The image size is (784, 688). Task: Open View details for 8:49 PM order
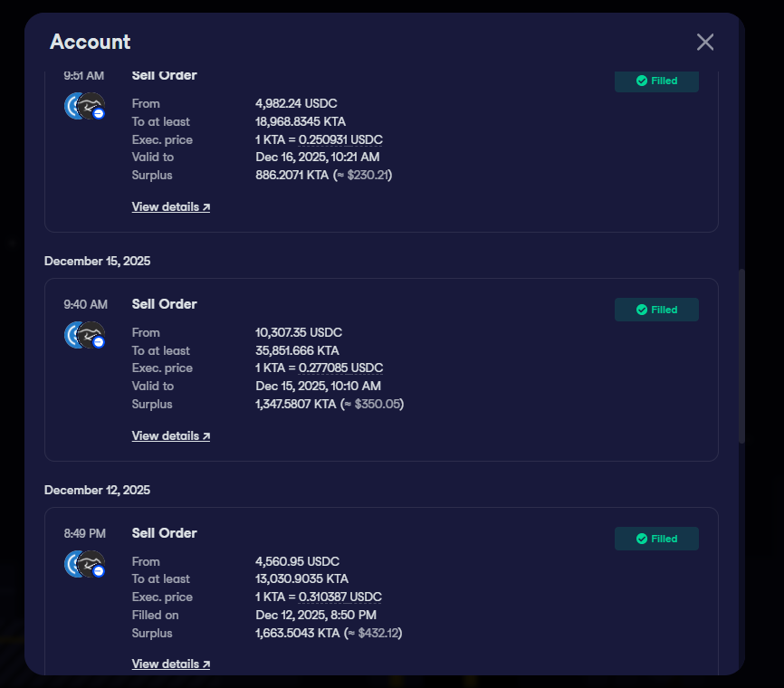pyautogui.click(x=170, y=664)
